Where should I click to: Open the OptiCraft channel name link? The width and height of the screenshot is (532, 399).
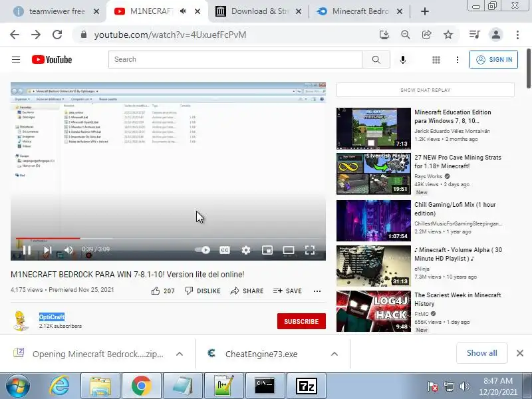[52, 317]
